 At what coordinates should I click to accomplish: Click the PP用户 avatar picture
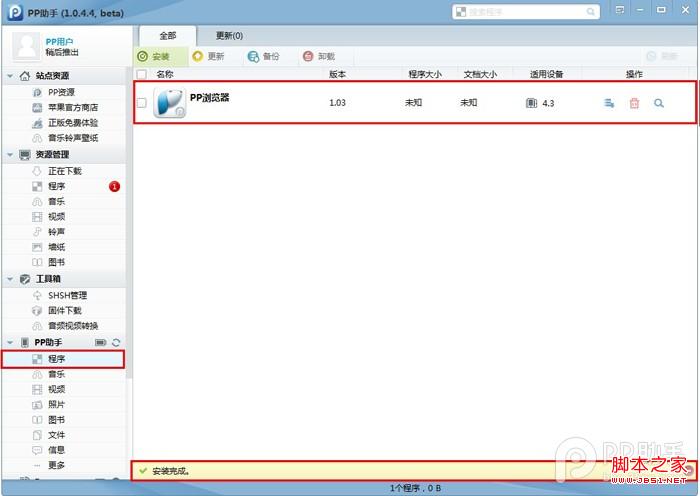(26, 46)
